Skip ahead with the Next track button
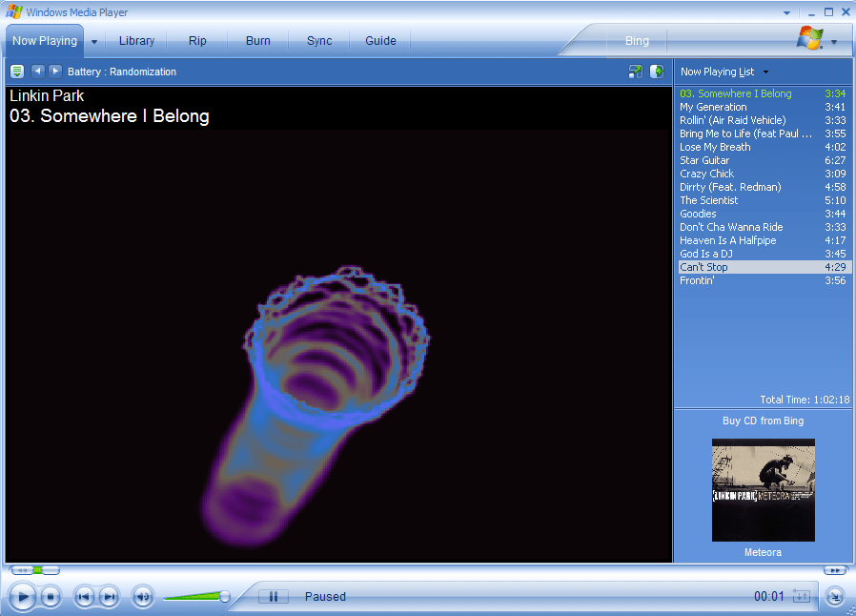 [109, 597]
